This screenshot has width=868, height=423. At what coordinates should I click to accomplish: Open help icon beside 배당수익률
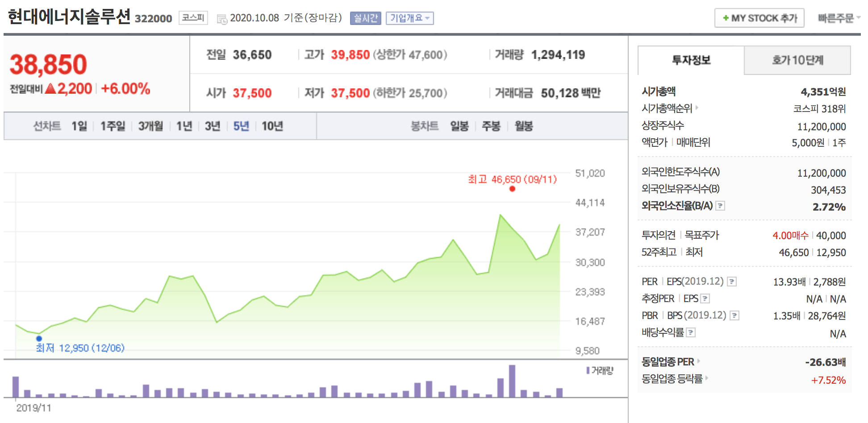691,332
